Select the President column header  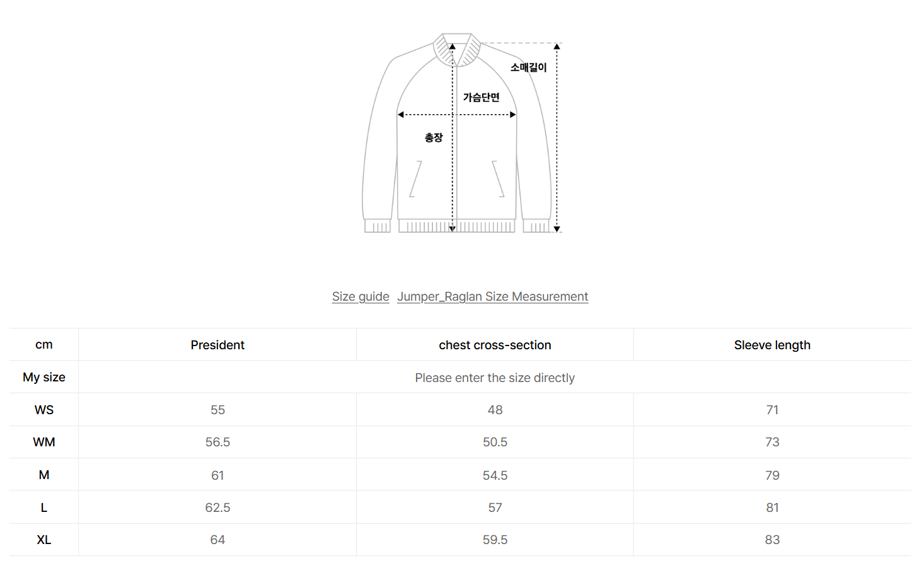pyautogui.click(x=217, y=345)
